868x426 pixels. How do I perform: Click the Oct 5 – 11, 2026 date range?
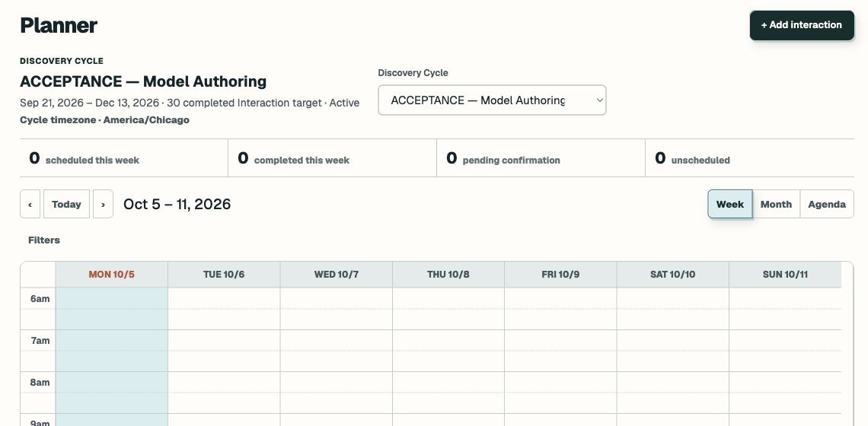pyautogui.click(x=177, y=204)
